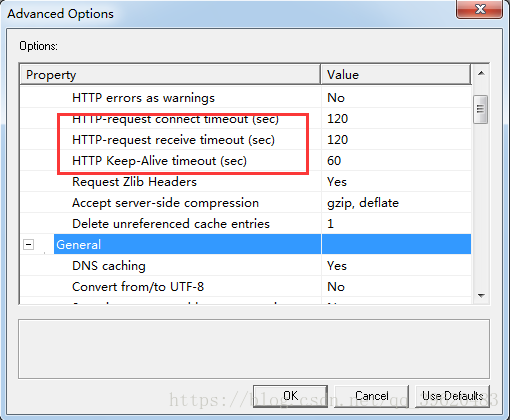Click the Property column header
This screenshot has width=510, height=420.
(x=170, y=75)
